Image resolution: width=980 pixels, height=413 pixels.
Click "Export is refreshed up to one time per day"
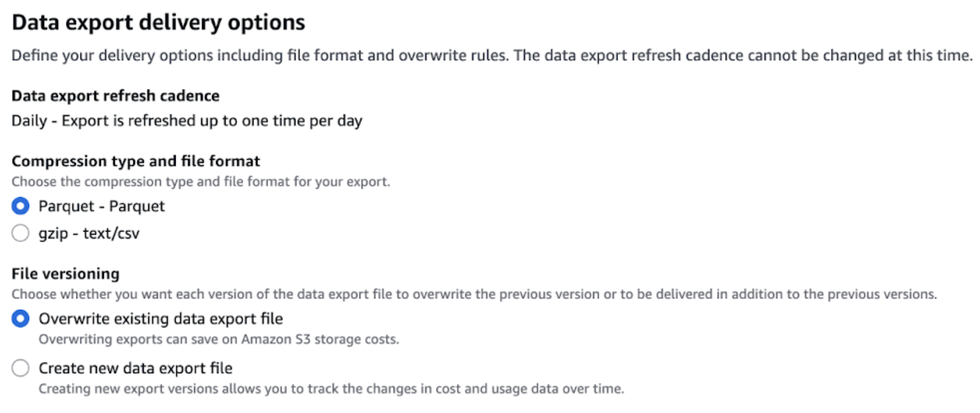[212, 121]
